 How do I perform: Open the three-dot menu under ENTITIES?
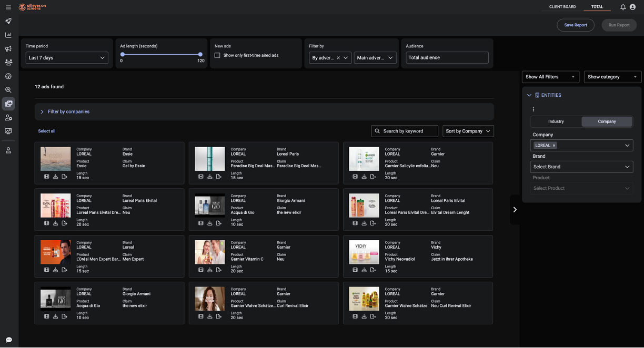click(x=533, y=109)
